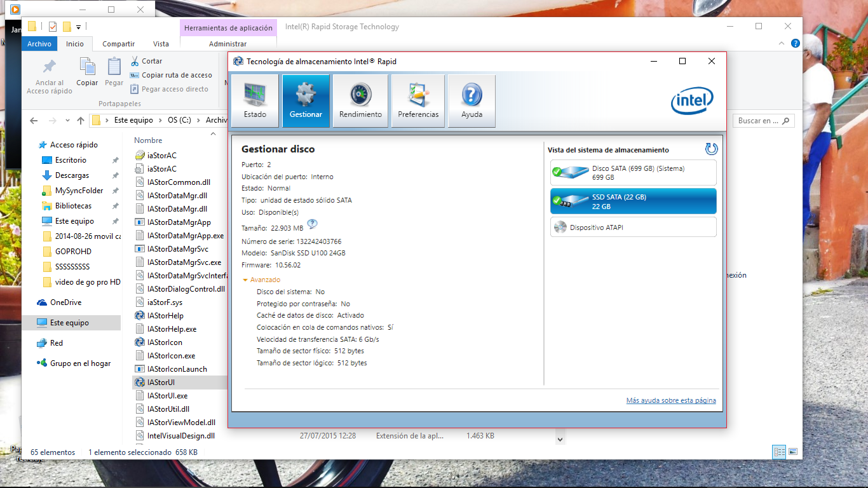Select the Disco SATA (699 GB) system disk
The width and height of the screenshot is (868, 488).
tap(634, 173)
